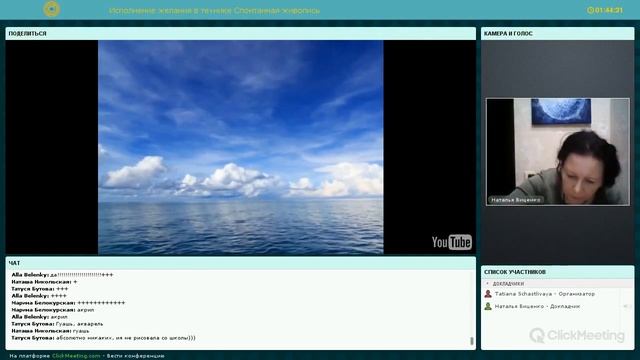Screen dimensions: 640x360
Task: Click Alla Belenky's message 'акрил'
Action: 39,317
